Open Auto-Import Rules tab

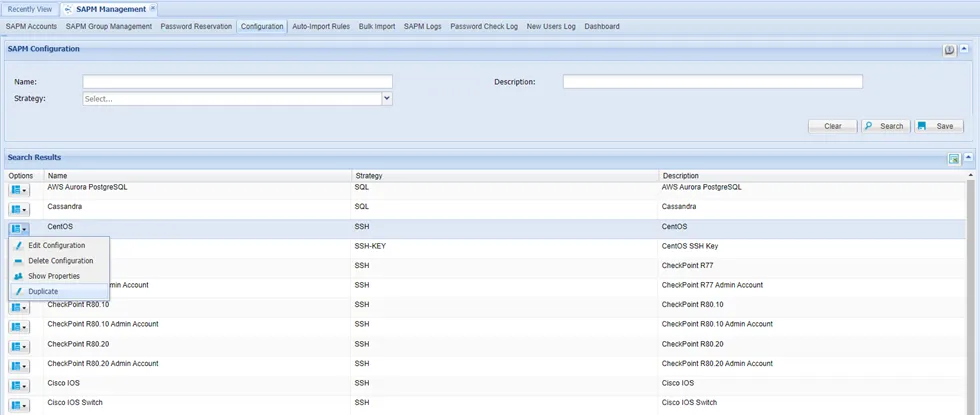321,26
